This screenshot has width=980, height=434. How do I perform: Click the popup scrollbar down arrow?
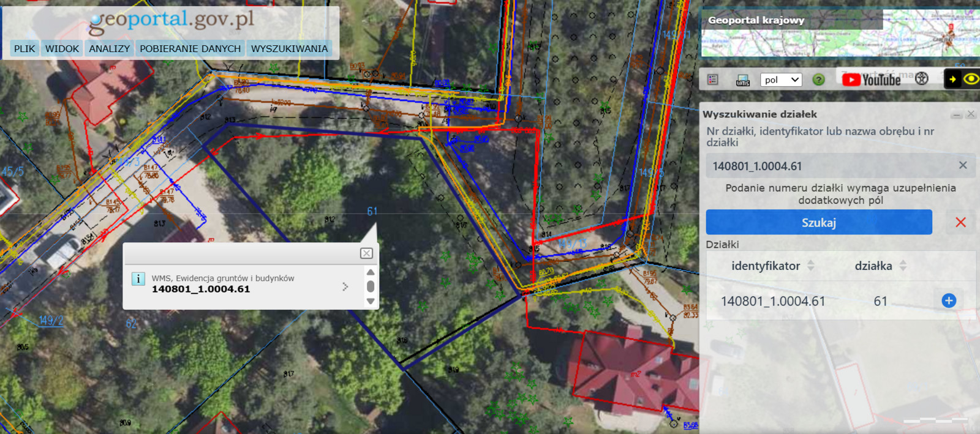pyautogui.click(x=371, y=301)
